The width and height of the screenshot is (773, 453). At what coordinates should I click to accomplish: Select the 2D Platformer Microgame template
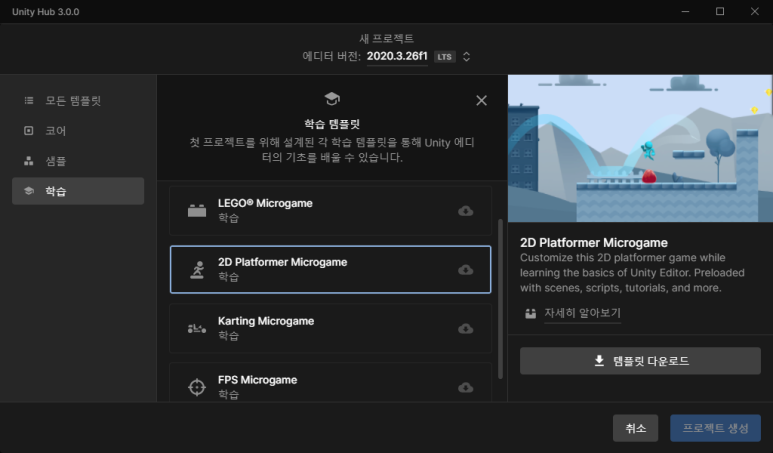coord(330,269)
